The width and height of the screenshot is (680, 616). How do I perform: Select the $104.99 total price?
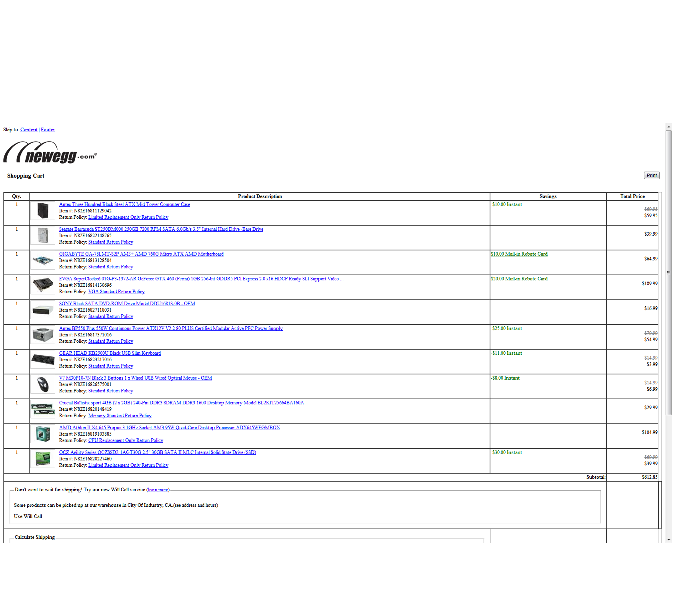[650, 432]
